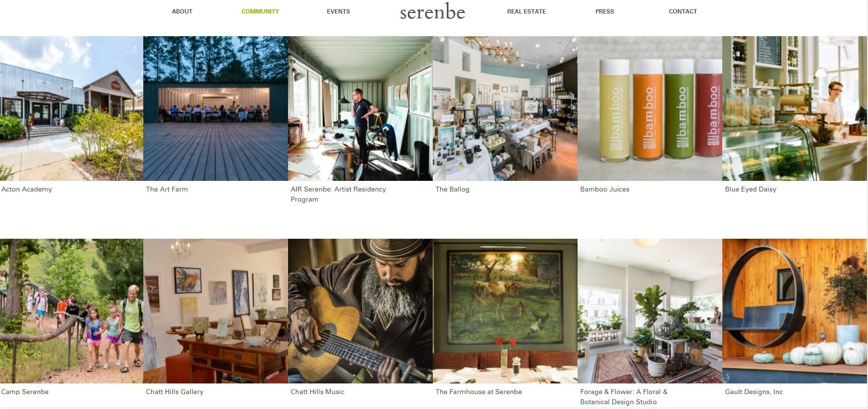Click the serenbe logo

coord(432,12)
